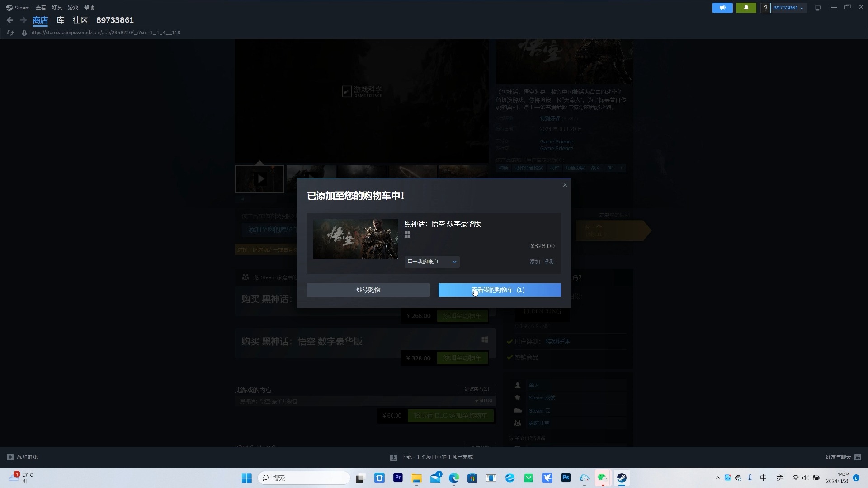This screenshot has width=868, height=488.
Task: Open WeChat from the taskbar
Action: (x=603, y=478)
